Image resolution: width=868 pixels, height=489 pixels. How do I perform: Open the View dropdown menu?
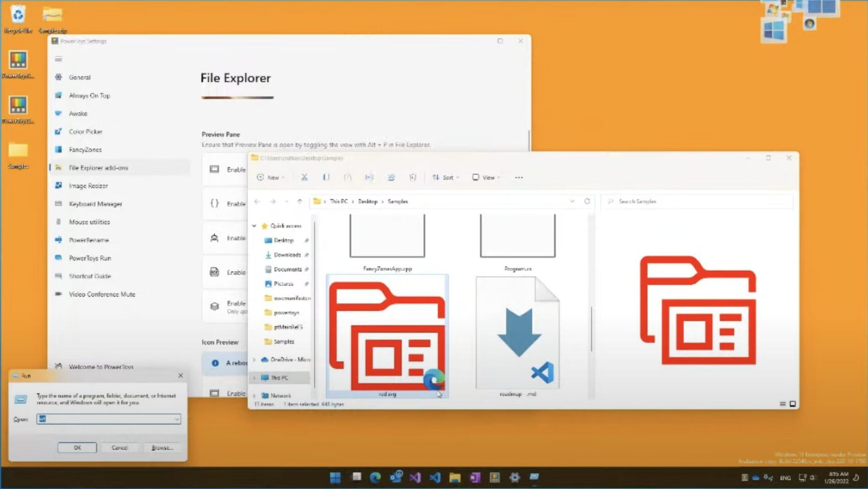click(486, 178)
